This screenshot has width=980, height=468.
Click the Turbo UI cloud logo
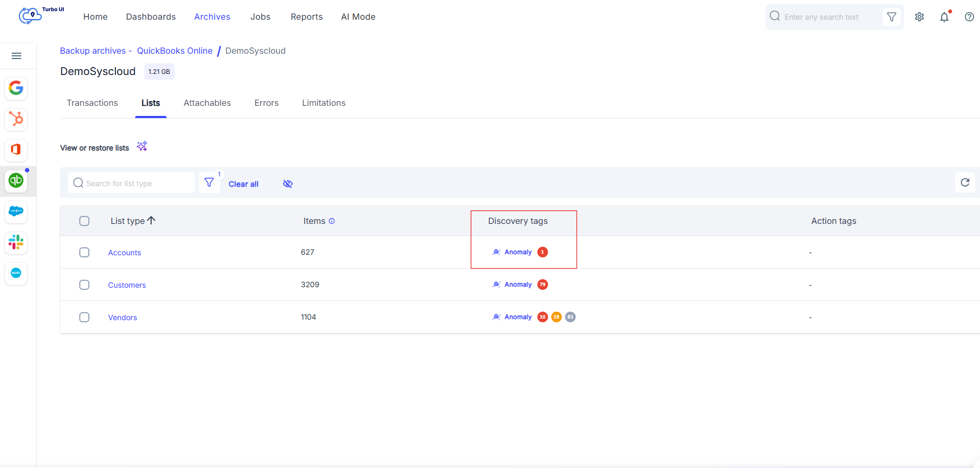point(30,16)
